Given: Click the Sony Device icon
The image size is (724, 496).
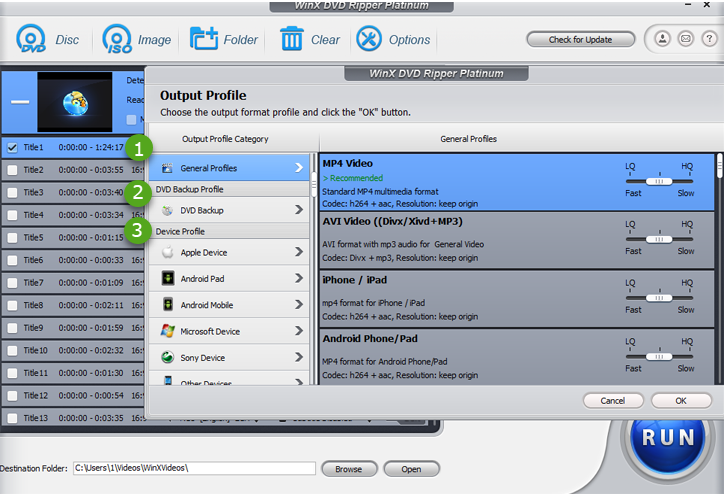Looking at the screenshot, I should click(168, 357).
